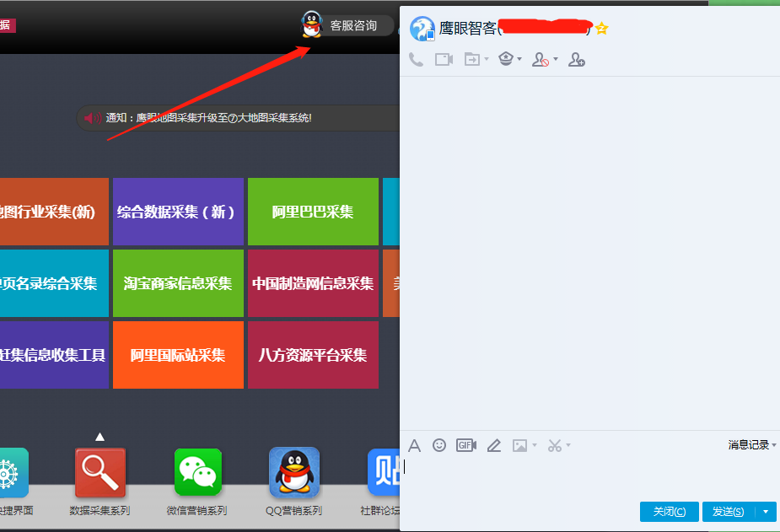The width and height of the screenshot is (780, 532).
Task: Expand the screenshot scissors dropdown arrow
Action: tap(568, 446)
